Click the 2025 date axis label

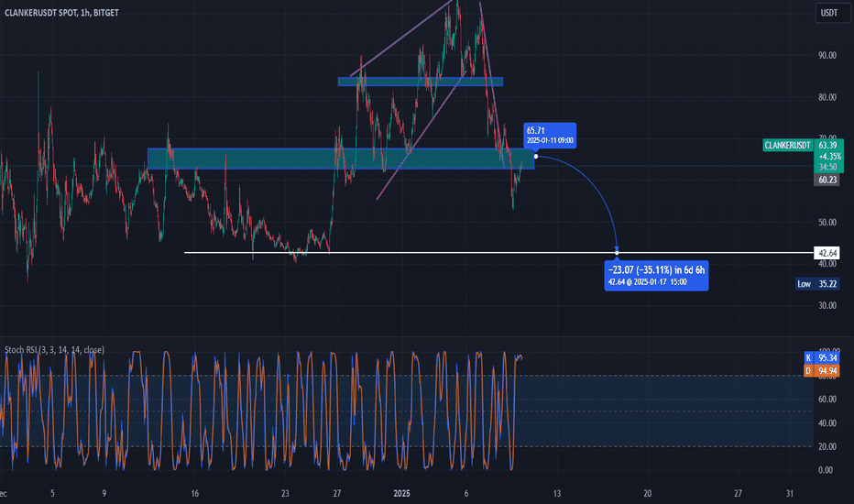(401, 494)
